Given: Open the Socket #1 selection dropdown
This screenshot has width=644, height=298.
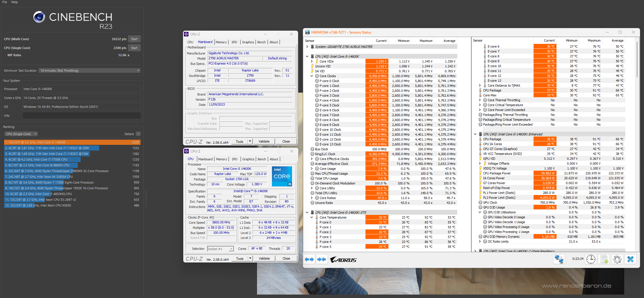Looking at the screenshot, I should (220, 249).
